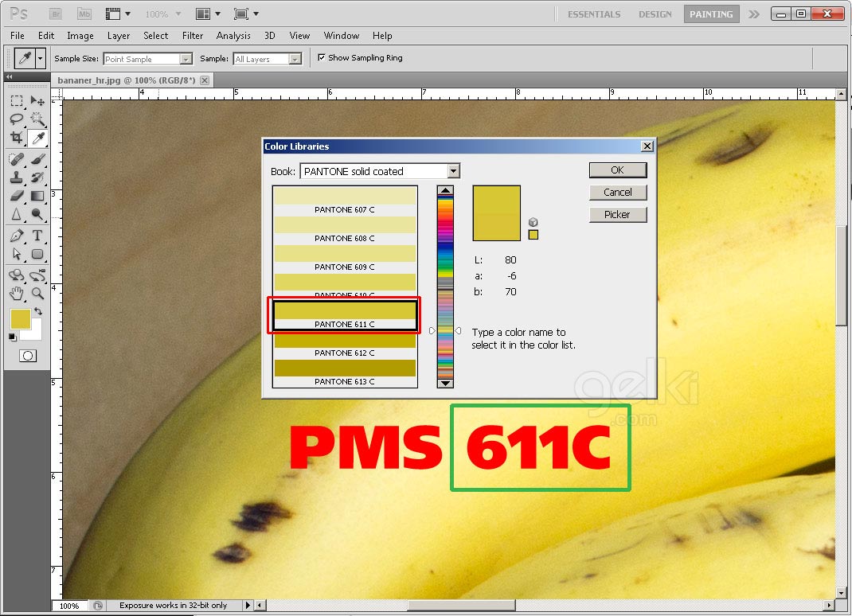Screen dimensions: 852x616
Task: Select the 3D Orbit camera tool
Action: pyautogui.click(x=37, y=275)
